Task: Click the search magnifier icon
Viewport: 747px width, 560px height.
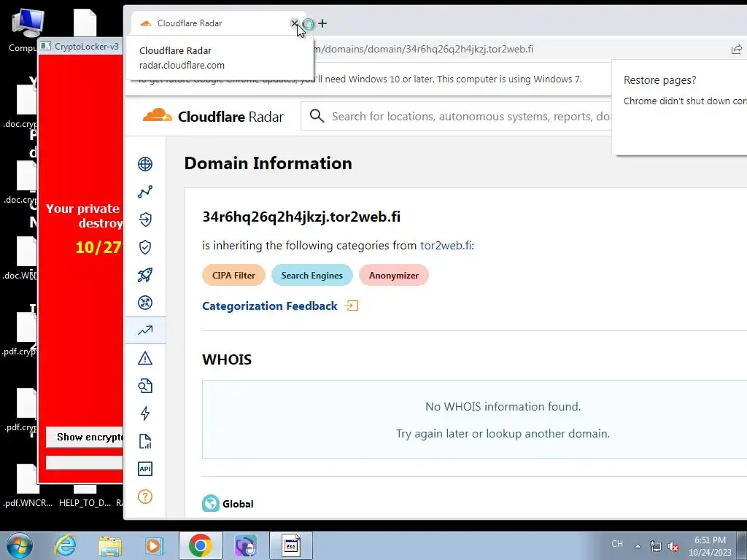Action: [x=317, y=116]
